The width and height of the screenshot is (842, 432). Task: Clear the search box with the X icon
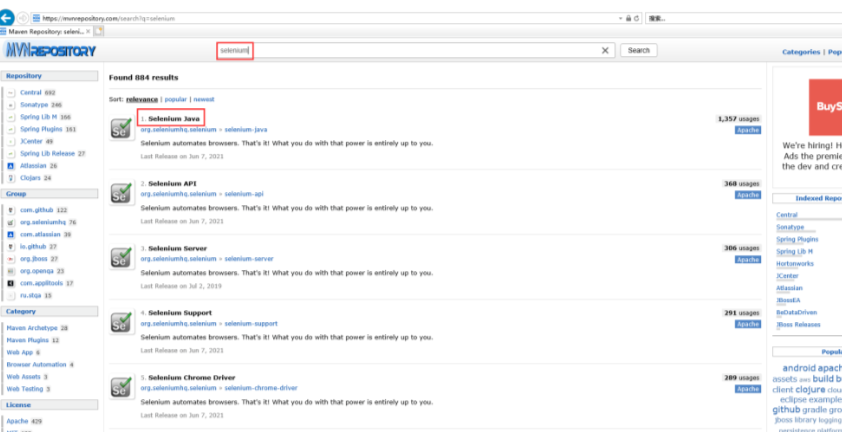(605, 51)
